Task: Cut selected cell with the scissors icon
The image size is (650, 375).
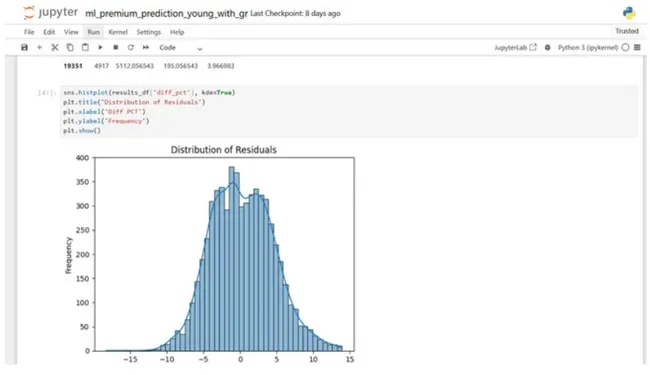Action: 55,48
